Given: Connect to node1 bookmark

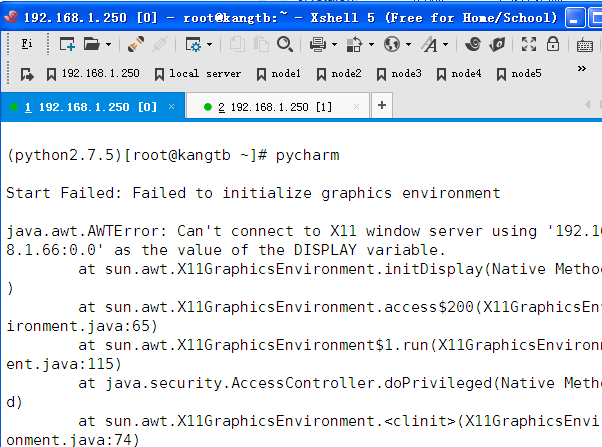Looking at the screenshot, I should 278,74.
